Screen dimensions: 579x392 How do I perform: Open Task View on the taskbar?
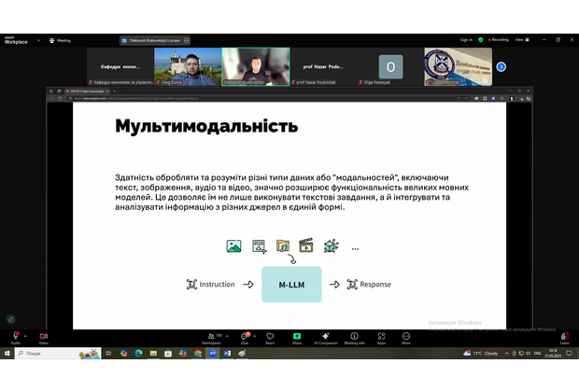(108, 353)
